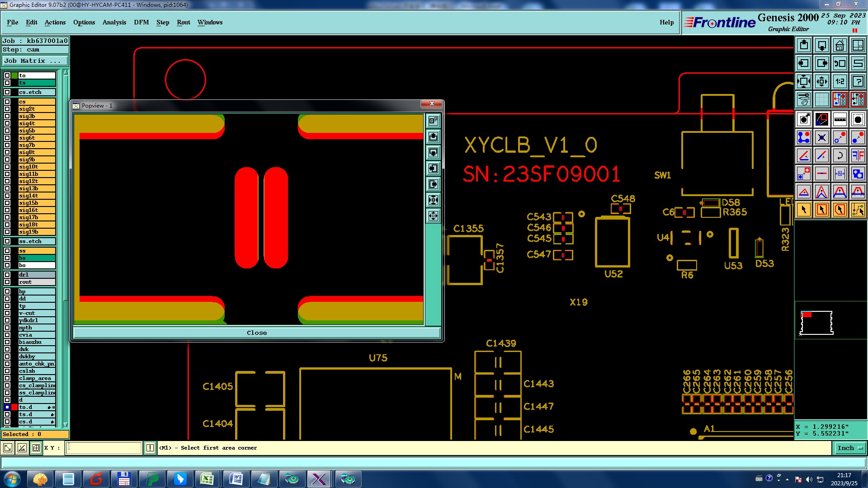Click the X Y coordinate input field
This screenshot has height=488, width=868.
click(104, 448)
